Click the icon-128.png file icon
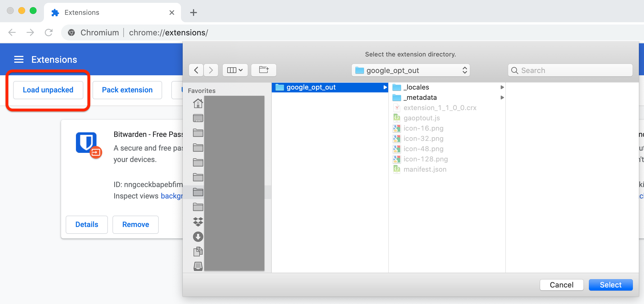 [397, 159]
